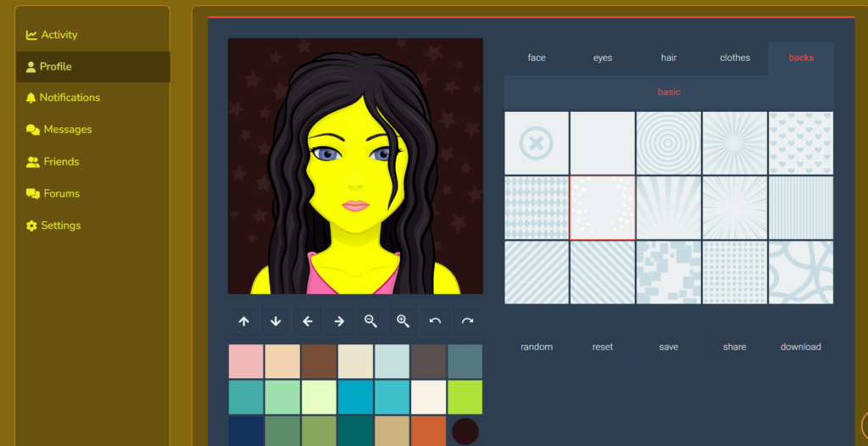This screenshot has height=446, width=868.
Task: Undo the last avatar change
Action: tap(435, 321)
